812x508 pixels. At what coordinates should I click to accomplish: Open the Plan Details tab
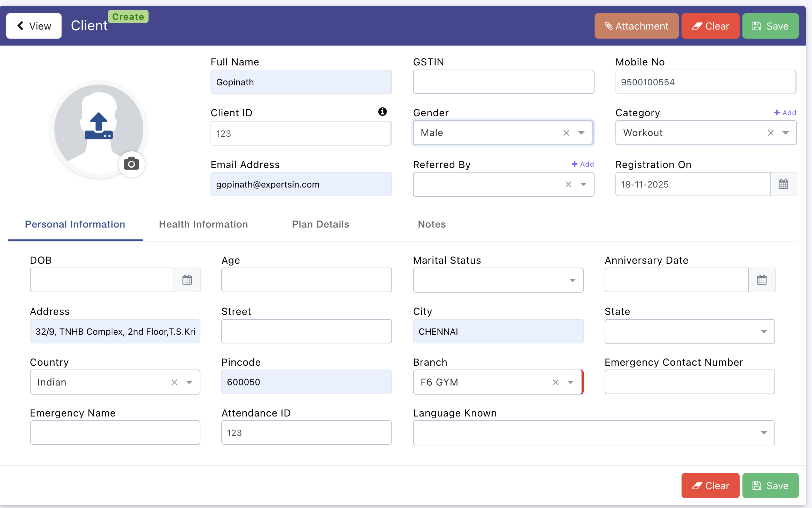click(x=320, y=224)
